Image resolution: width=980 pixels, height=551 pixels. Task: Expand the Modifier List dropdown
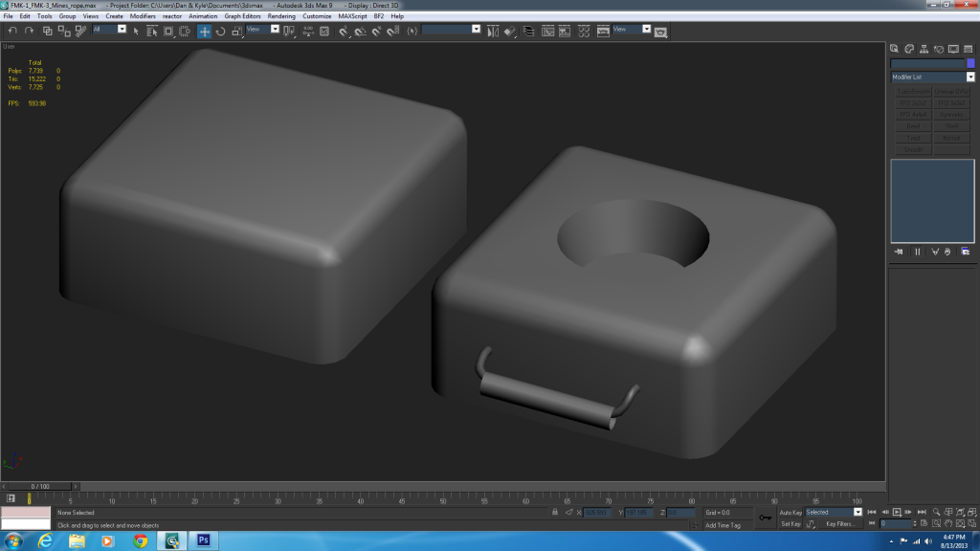tap(969, 77)
